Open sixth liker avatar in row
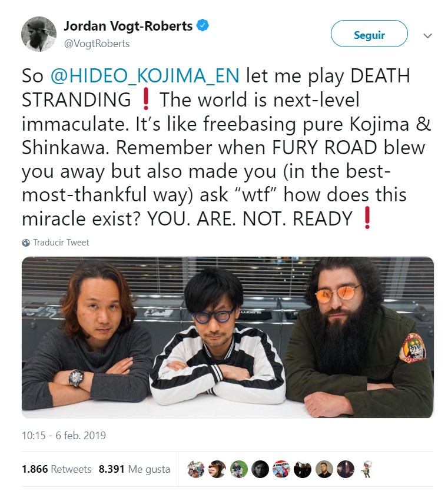 tap(303, 469)
